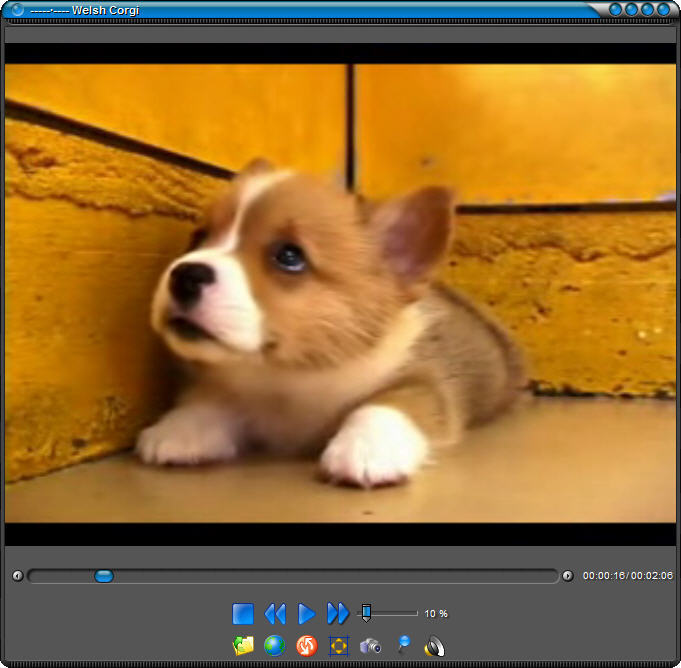Stop playback with the blue square button

(x=243, y=614)
